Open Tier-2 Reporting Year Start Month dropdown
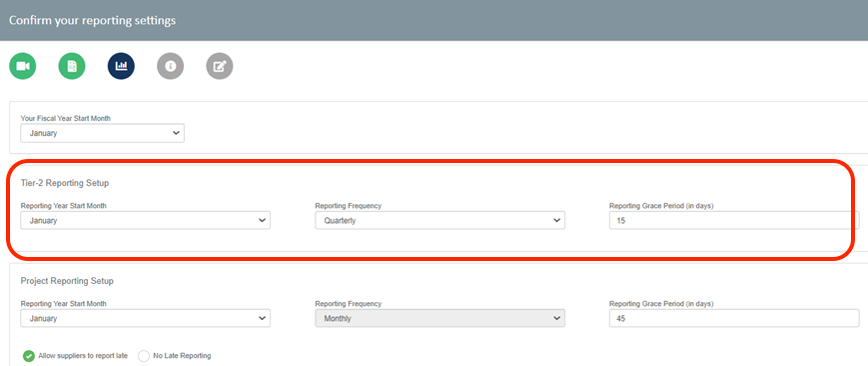This screenshot has width=868, height=366. click(146, 220)
